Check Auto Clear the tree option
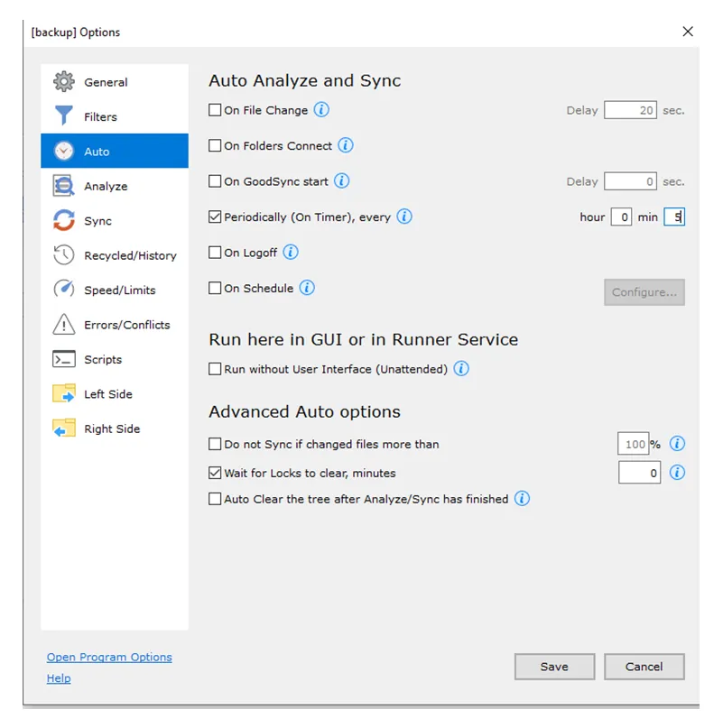The image size is (723, 728). click(x=215, y=499)
